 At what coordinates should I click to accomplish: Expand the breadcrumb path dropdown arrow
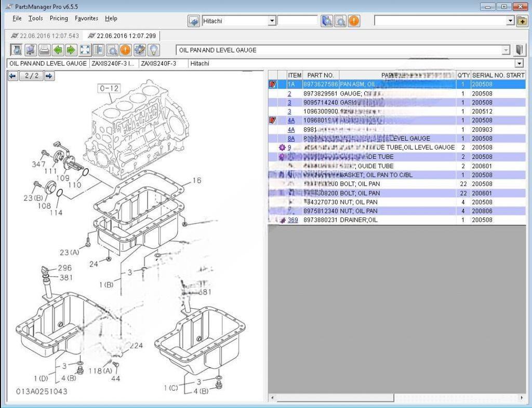[x=518, y=63]
